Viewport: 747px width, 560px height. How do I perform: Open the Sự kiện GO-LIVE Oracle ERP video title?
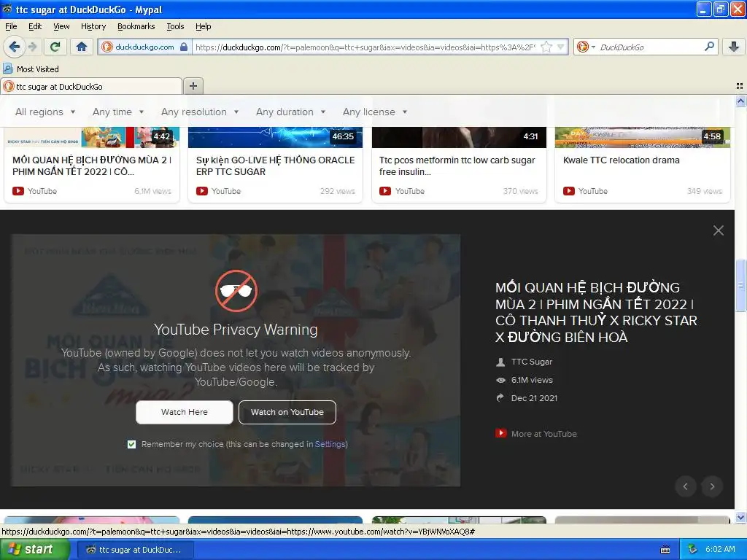click(275, 166)
